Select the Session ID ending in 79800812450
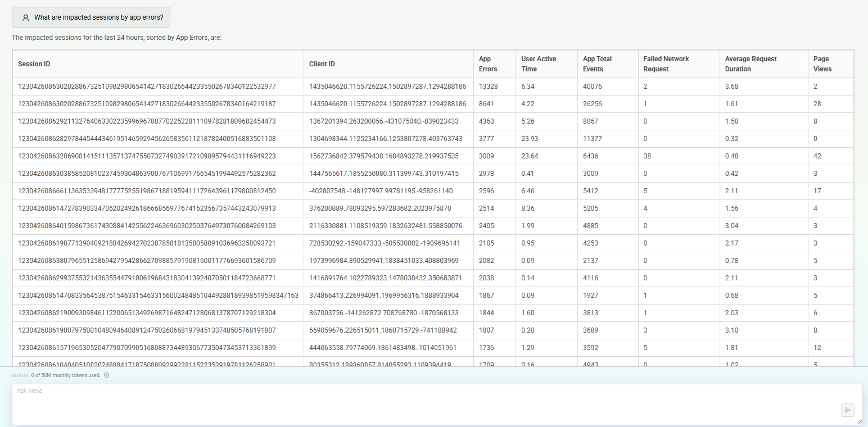 [147, 191]
